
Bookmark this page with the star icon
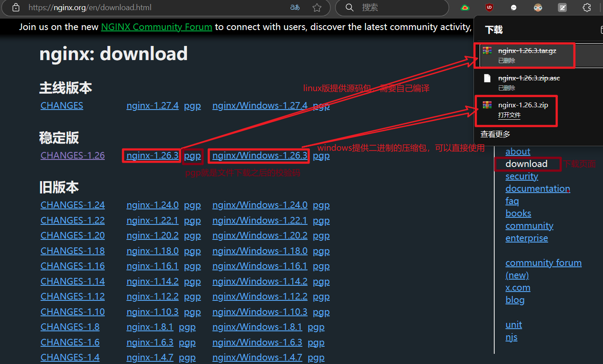point(317,8)
